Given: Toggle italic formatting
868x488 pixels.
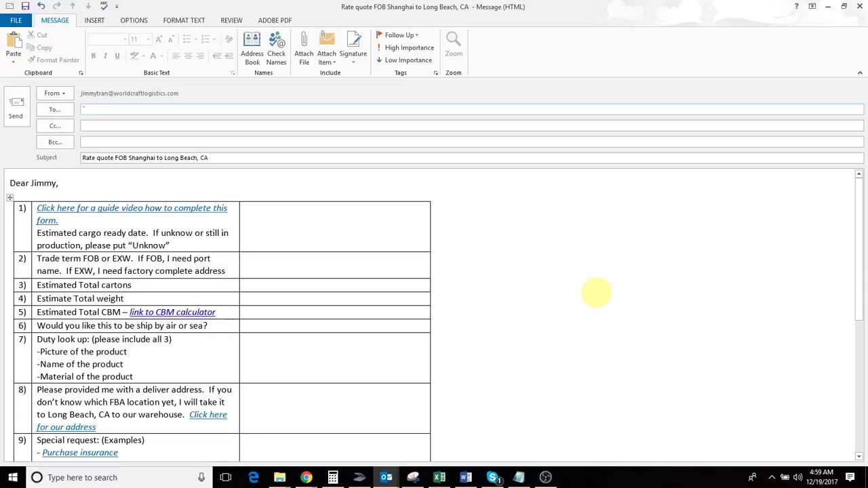Looking at the screenshot, I should 105,56.
